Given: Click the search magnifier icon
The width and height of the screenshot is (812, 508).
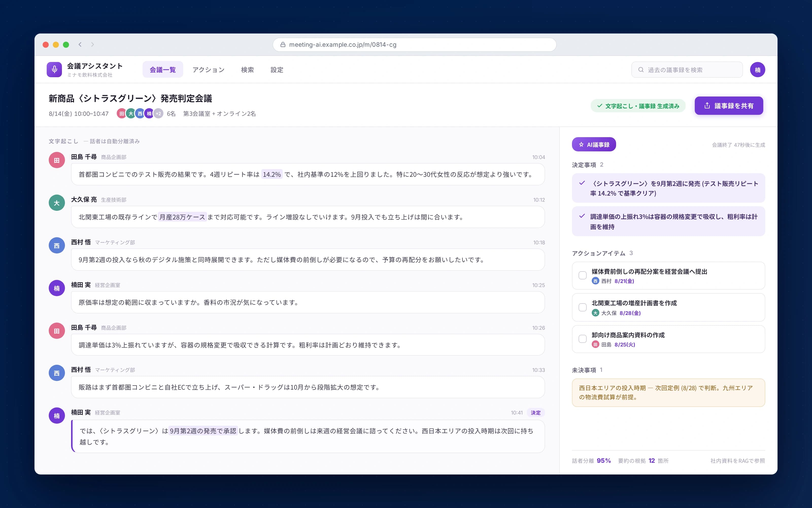Looking at the screenshot, I should (x=641, y=70).
